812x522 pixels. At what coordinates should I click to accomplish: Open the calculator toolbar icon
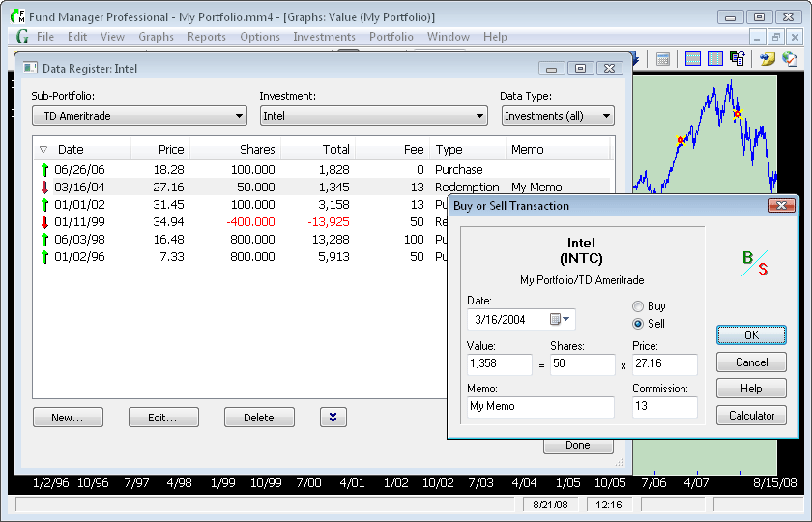coord(663,59)
